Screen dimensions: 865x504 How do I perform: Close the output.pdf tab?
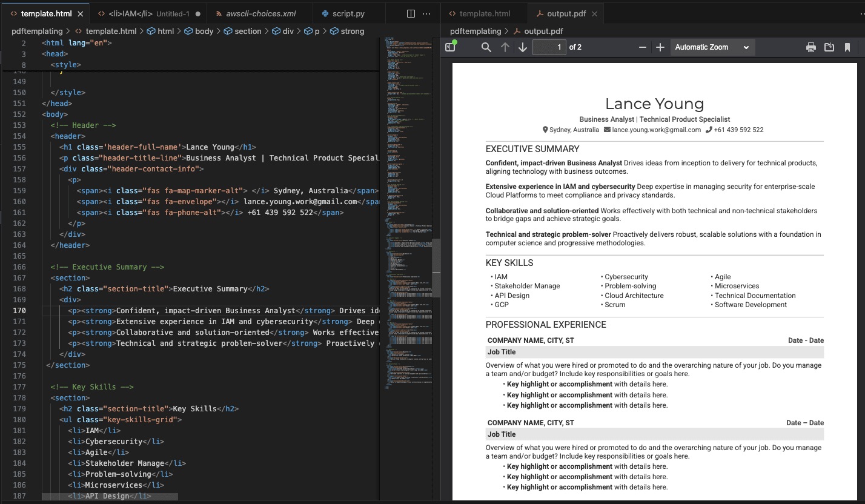594,13
